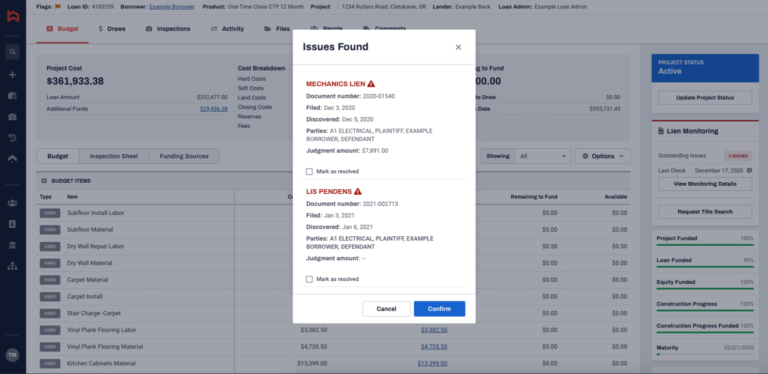768x374 pixels.
Task: Click the plus icon in left sidebar
Action: tap(13, 74)
